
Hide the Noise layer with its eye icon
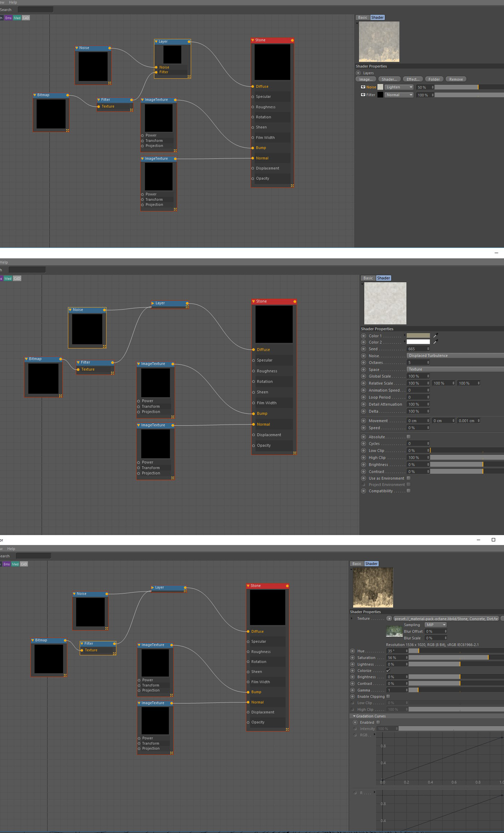[x=363, y=87]
